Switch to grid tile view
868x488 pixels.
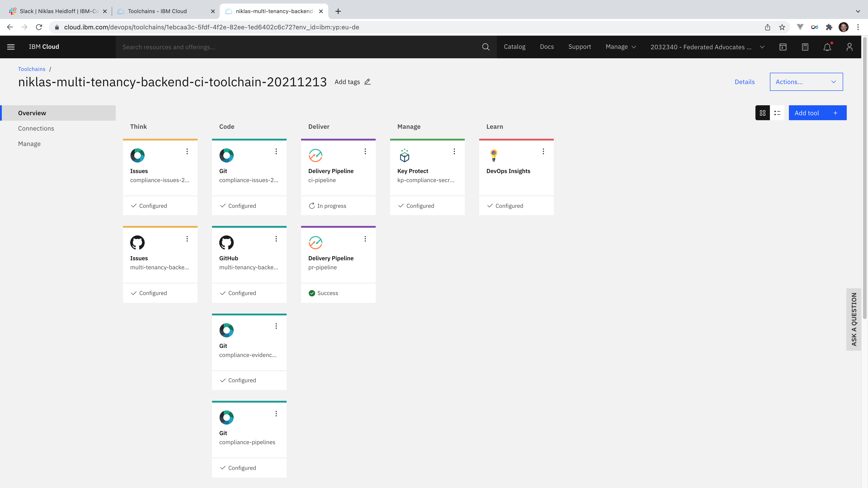click(762, 113)
